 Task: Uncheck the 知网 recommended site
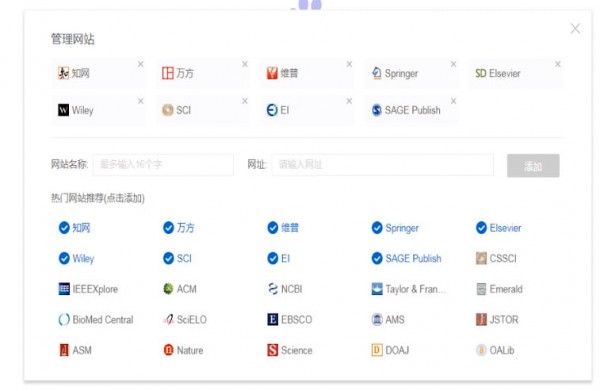click(x=64, y=228)
